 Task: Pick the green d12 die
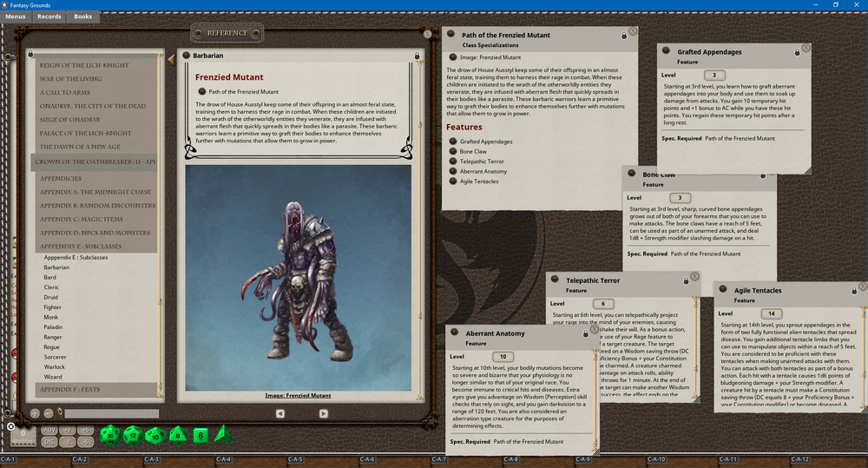point(133,434)
